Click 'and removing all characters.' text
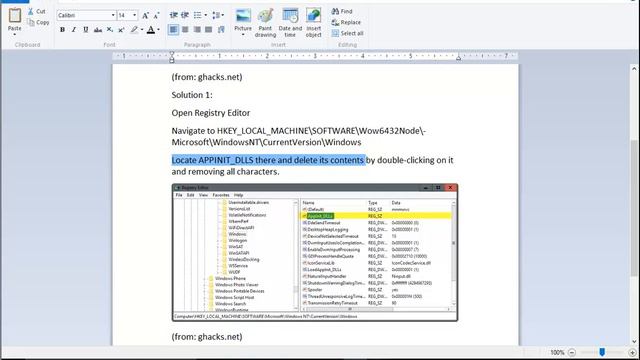This screenshot has width=640, height=360. pyautogui.click(x=225, y=171)
